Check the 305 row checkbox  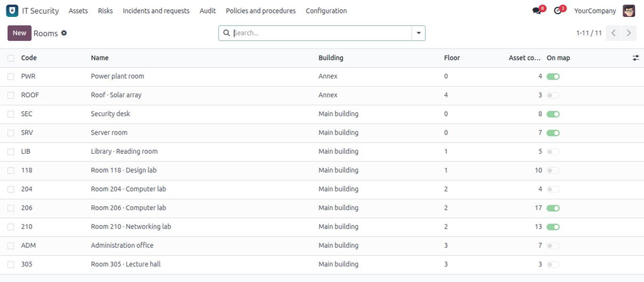pos(11,265)
